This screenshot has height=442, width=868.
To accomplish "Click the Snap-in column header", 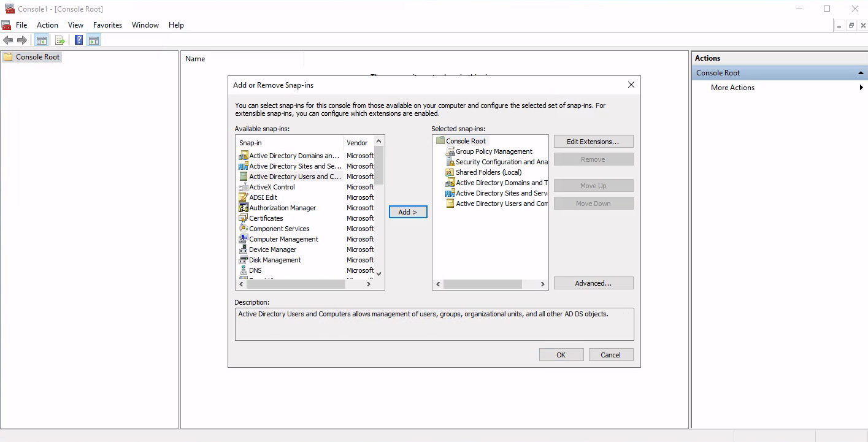I will click(x=290, y=143).
